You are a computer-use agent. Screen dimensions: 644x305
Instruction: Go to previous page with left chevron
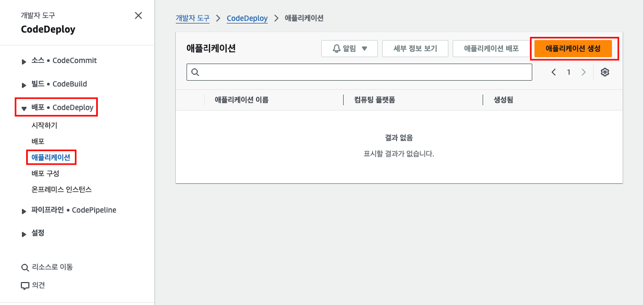pos(554,72)
